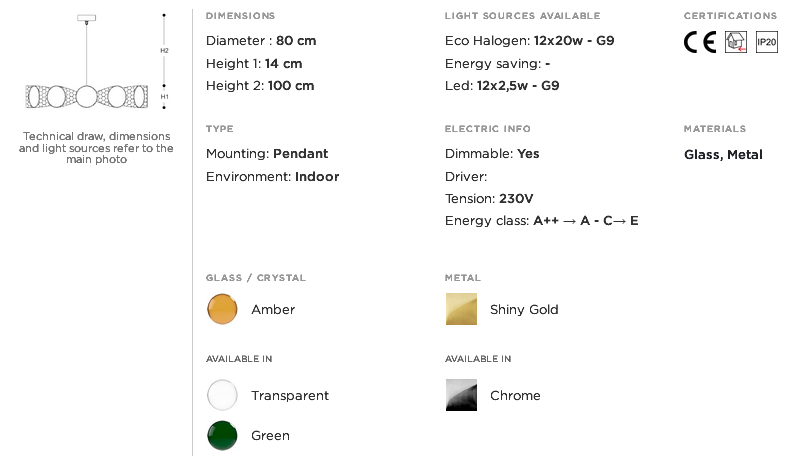This screenshot has width=794, height=456.
Task: Click the Dimensions section heading
Action: pyautogui.click(x=240, y=16)
